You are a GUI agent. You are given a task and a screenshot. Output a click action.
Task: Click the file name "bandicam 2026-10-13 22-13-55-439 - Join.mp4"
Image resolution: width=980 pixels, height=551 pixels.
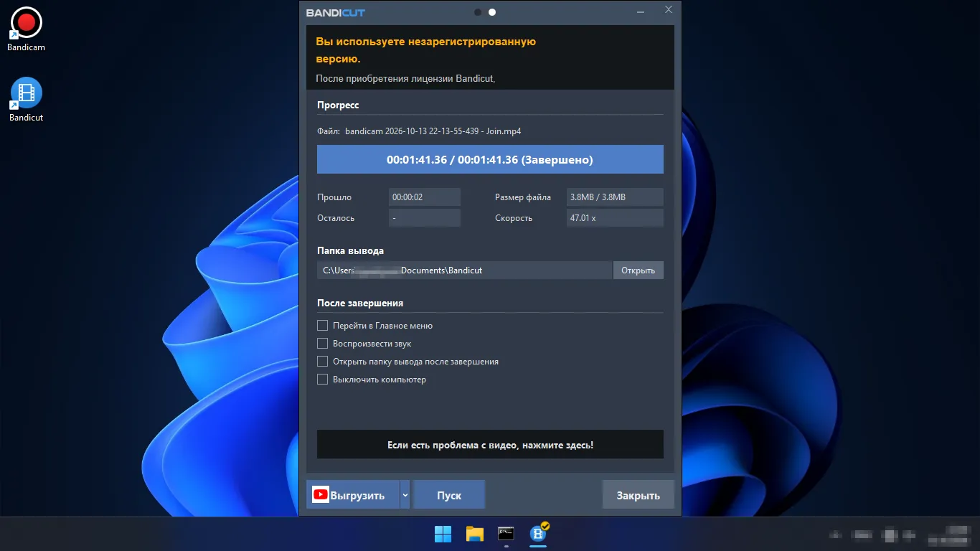[x=433, y=131]
